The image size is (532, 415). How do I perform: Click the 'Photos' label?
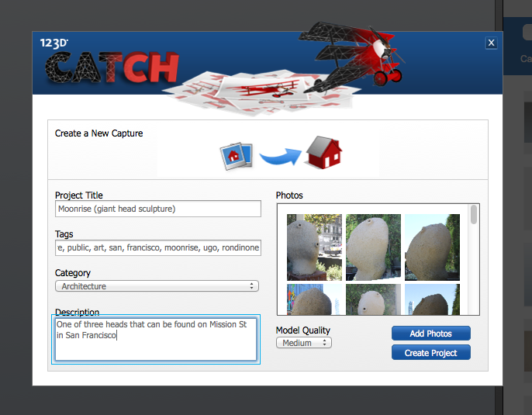(x=289, y=195)
